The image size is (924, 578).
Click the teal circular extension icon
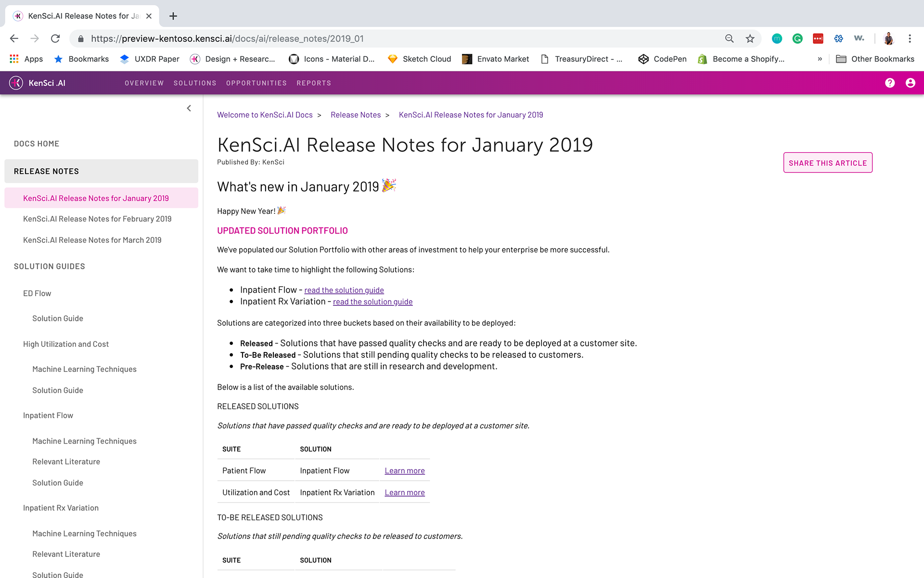pyautogui.click(x=777, y=39)
